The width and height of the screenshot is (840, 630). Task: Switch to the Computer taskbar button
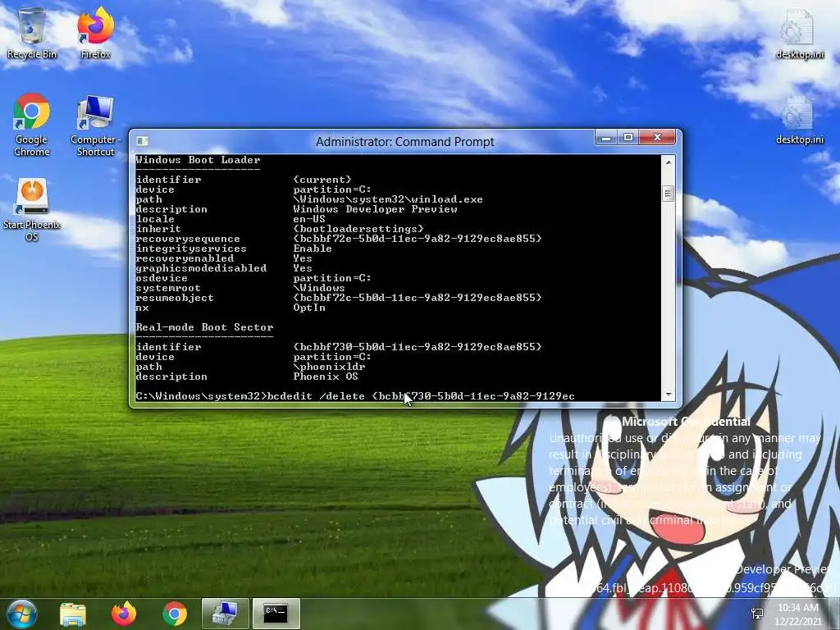pos(225,614)
